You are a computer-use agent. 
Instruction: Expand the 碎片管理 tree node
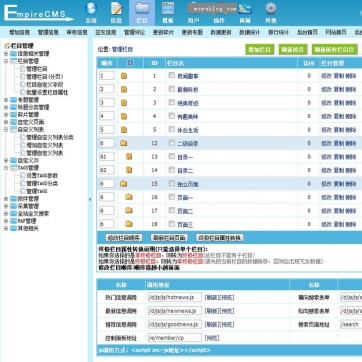click(x=6, y=115)
